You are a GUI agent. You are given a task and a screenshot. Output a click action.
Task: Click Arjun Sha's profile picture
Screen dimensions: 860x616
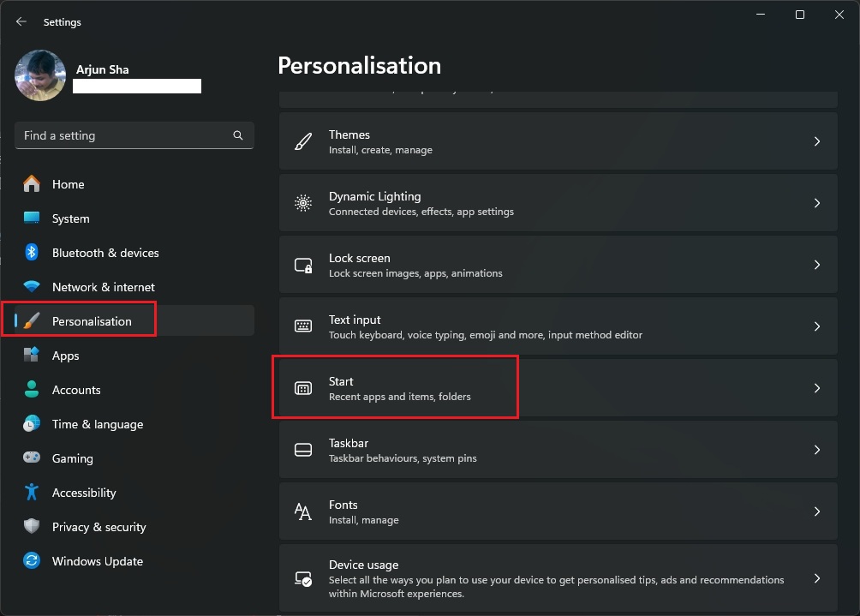[x=39, y=75]
